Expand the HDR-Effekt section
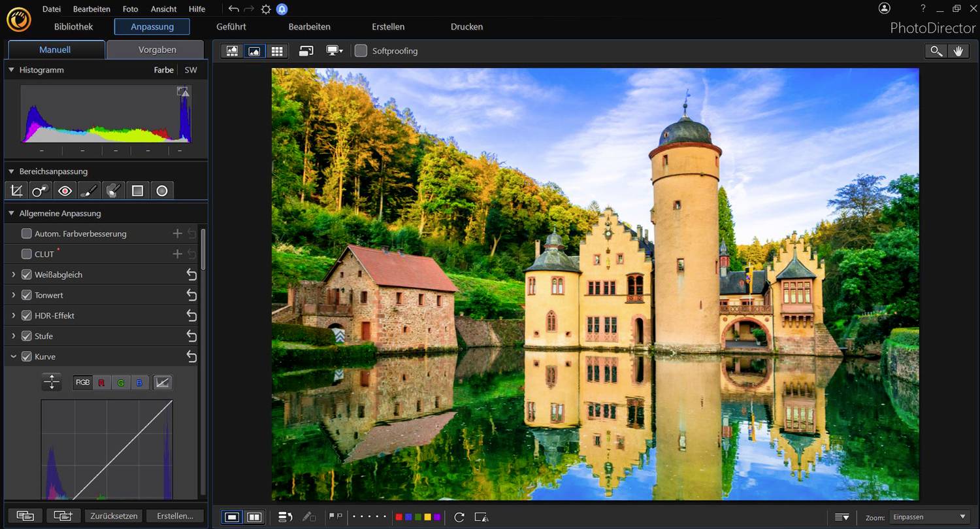Viewport: 980px width, 529px height. (x=12, y=315)
